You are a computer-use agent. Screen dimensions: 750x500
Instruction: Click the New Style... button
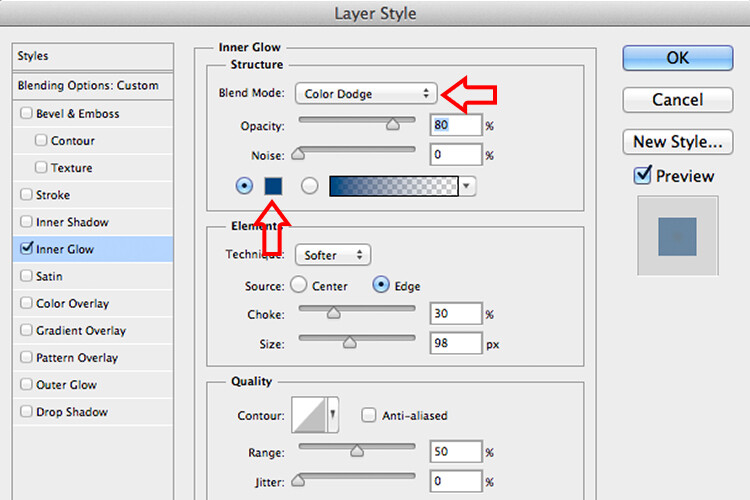coord(677,141)
